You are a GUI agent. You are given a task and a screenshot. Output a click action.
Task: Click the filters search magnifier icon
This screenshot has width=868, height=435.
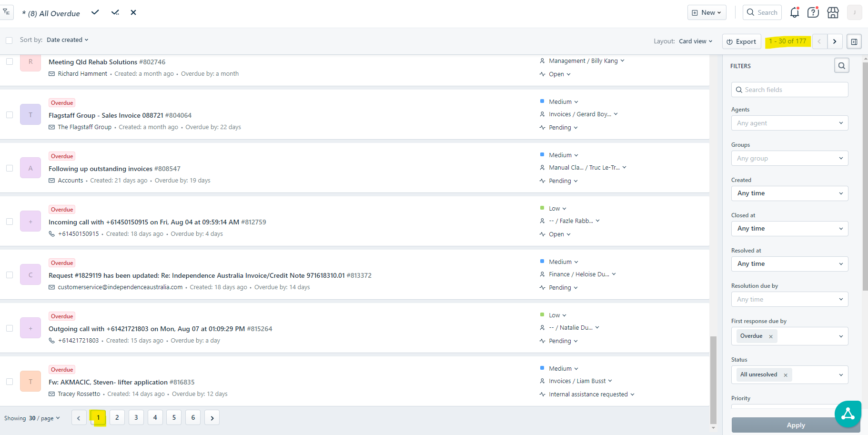point(842,66)
